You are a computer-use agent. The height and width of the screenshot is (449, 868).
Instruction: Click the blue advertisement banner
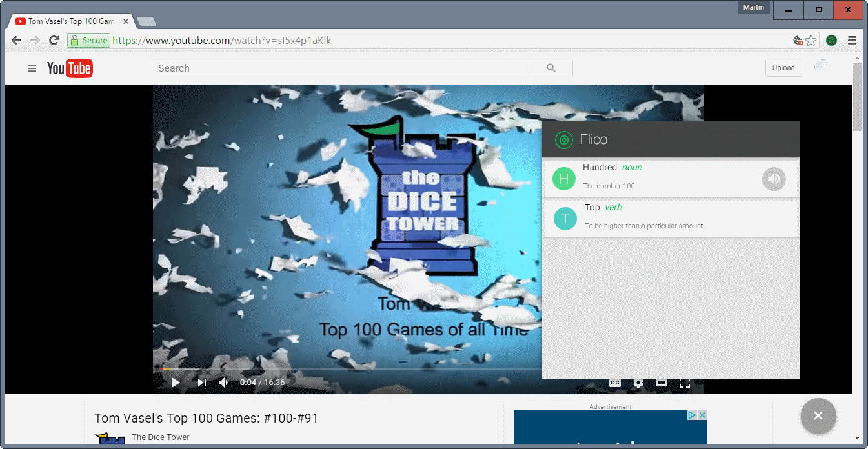tap(611, 427)
